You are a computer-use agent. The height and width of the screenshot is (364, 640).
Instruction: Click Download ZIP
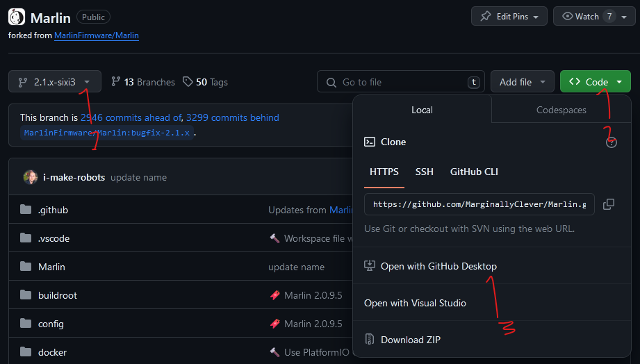point(410,340)
